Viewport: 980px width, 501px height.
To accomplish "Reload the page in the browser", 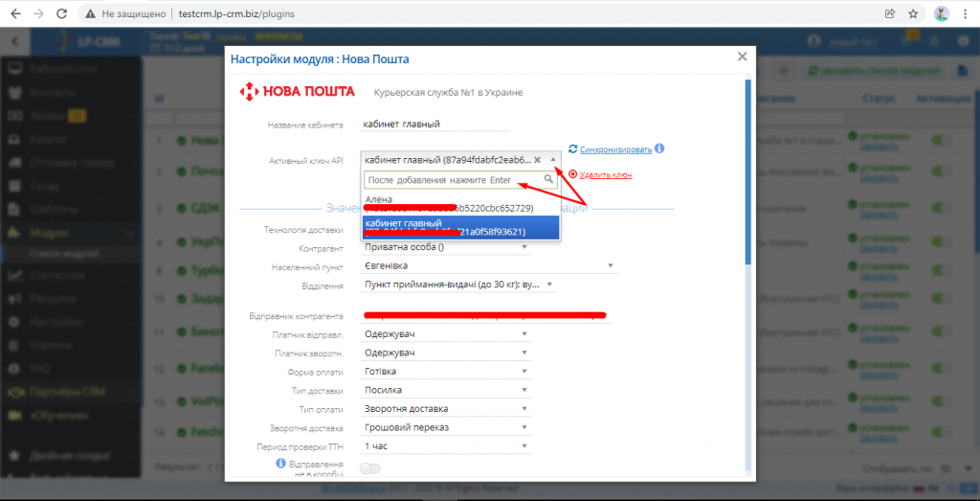I will tap(61, 14).
